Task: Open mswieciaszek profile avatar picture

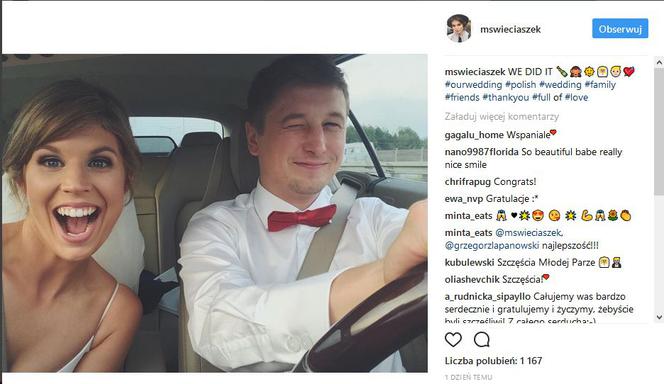Action: (x=459, y=28)
